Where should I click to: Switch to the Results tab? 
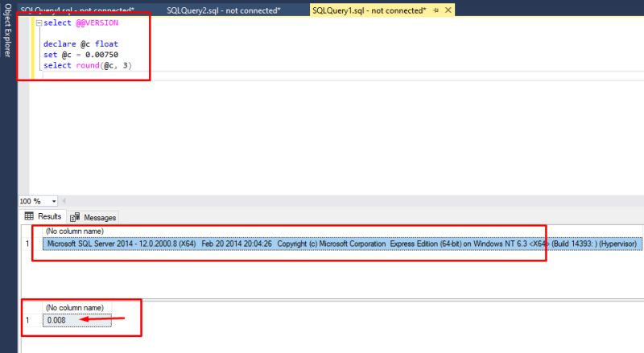(x=43, y=216)
